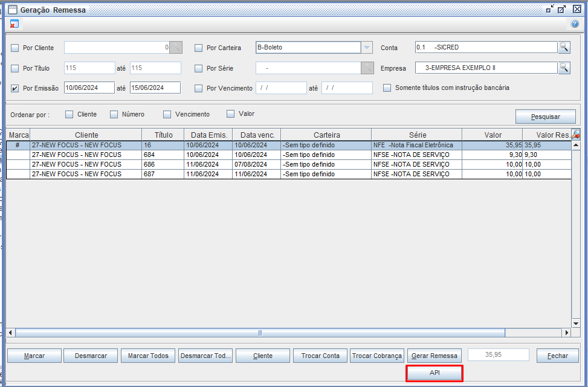Tick the order by Número checkbox
Image resolution: width=588 pixels, height=387 pixels.
click(x=114, y=114)
